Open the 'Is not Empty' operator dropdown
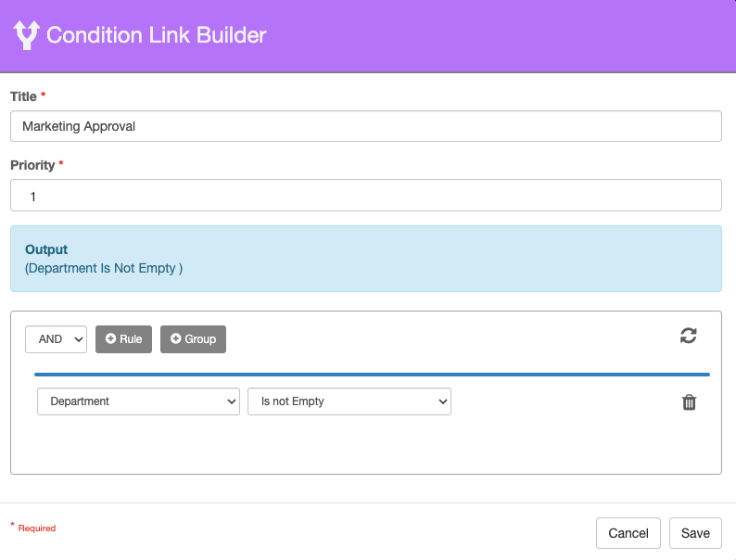 (x=349, y=401)
